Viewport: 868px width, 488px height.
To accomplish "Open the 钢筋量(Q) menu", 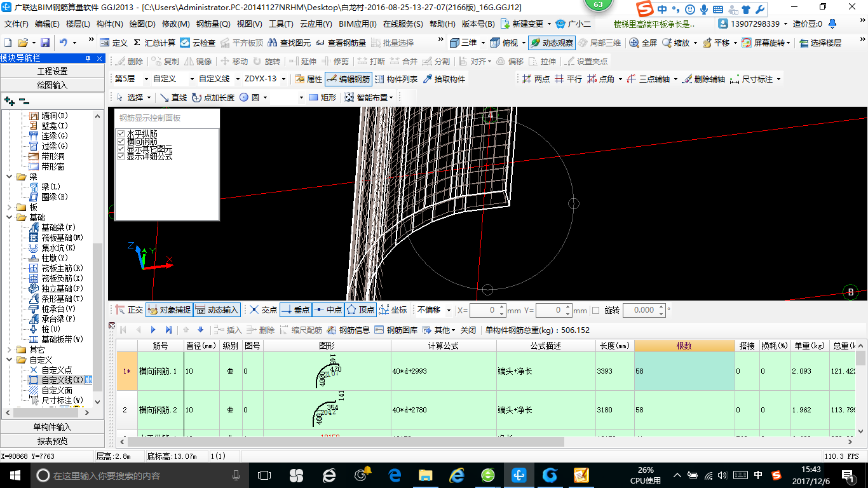I will click(213, 24).
